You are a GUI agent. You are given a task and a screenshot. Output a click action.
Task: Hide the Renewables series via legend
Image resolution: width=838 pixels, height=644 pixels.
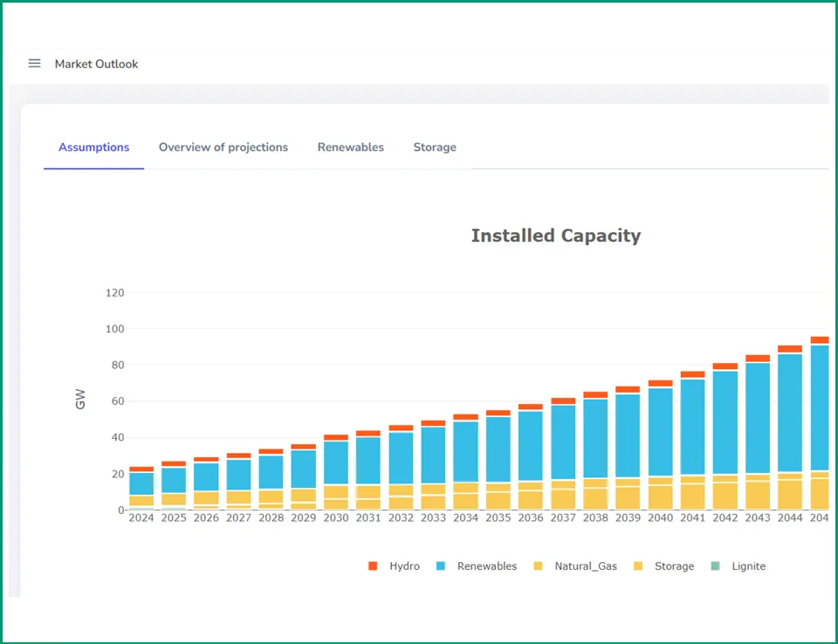(477, 566)
